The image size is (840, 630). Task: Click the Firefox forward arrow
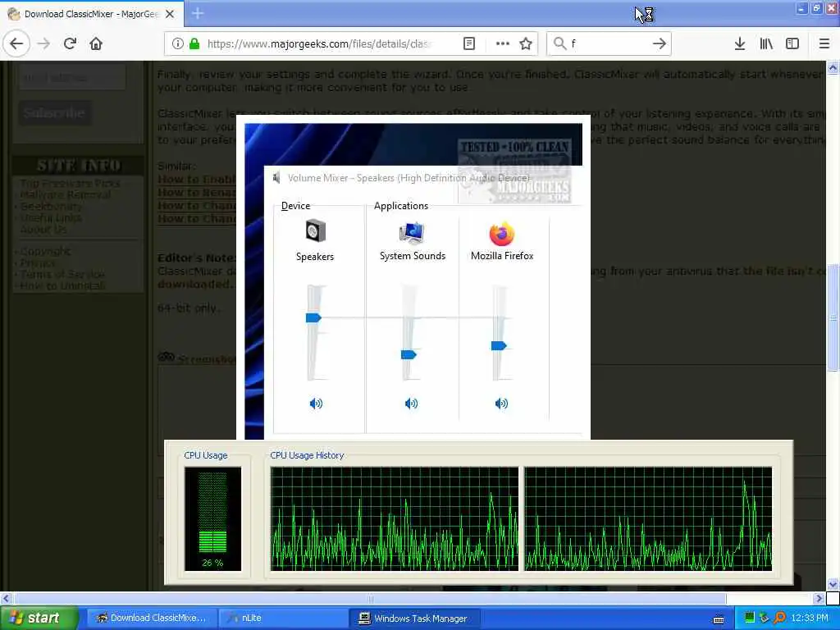point(44,43)
